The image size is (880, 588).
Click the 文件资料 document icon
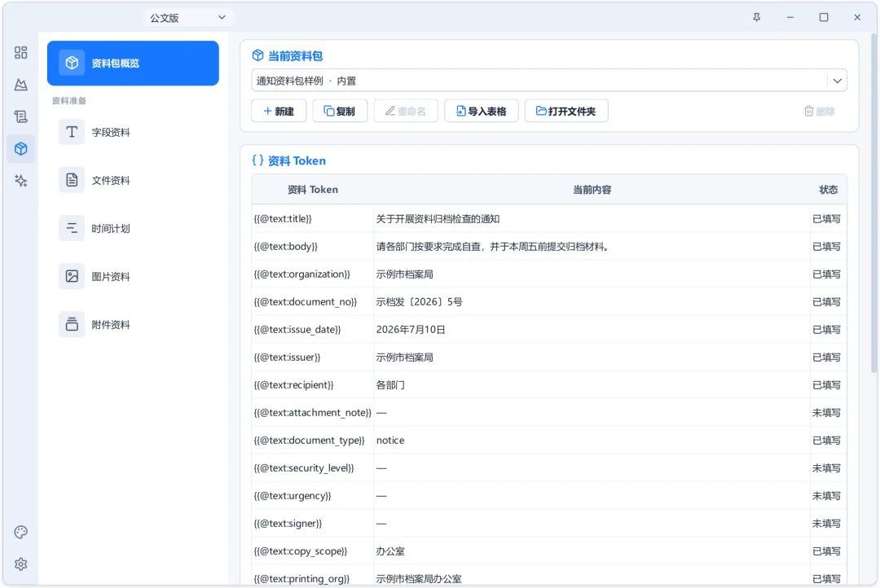[72, 180]
